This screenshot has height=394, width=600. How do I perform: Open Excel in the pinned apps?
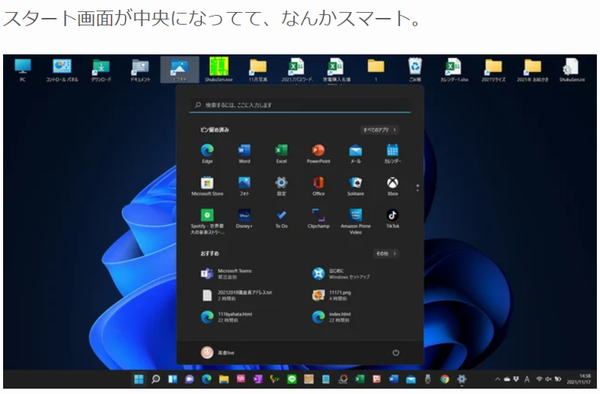click(x=281, y=153)
